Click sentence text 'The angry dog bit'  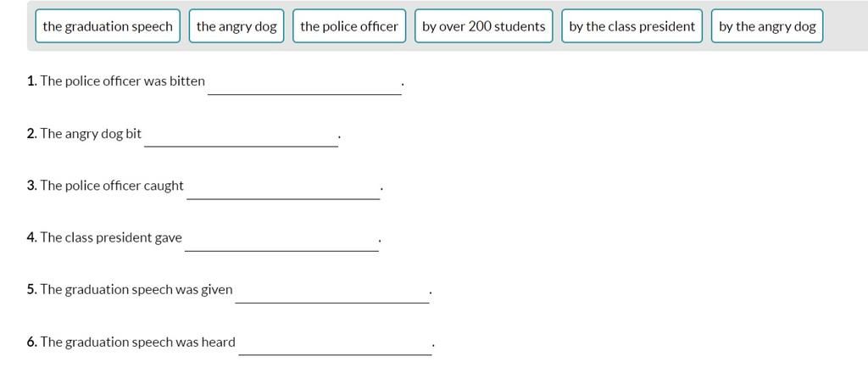coord(91,134)
